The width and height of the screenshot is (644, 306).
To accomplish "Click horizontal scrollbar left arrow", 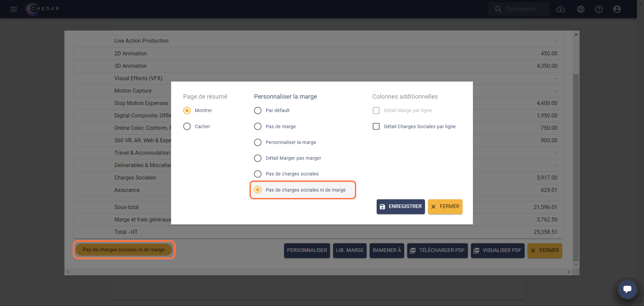I will click(68, 272).
